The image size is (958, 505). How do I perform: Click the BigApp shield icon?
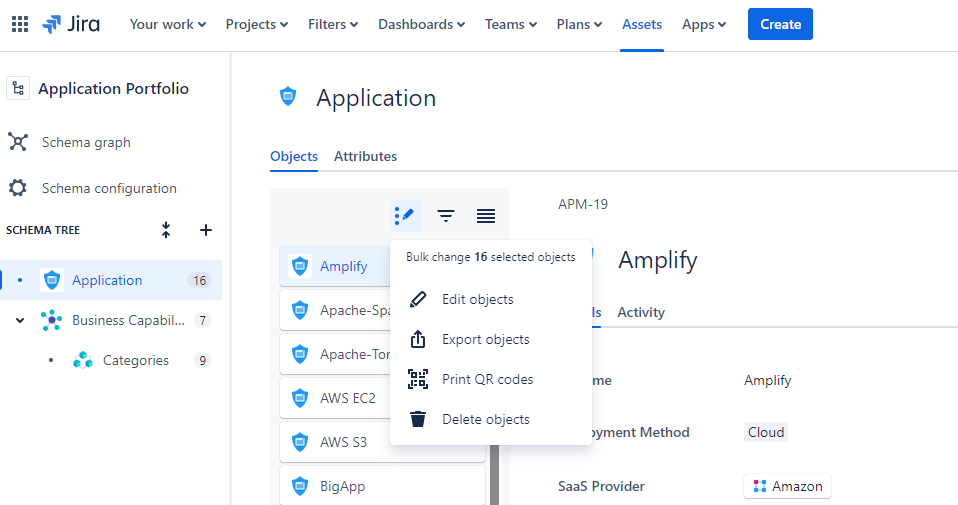tap(300, 486)
